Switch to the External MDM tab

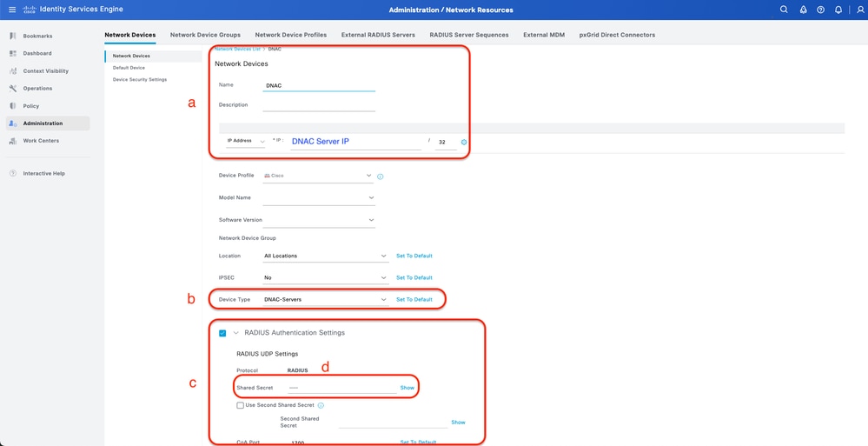pos(544,35)
